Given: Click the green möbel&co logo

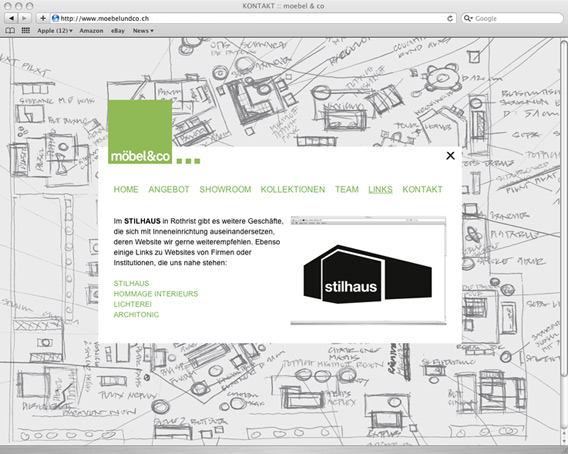Looking at the screenshot, I should coord(140,132).
